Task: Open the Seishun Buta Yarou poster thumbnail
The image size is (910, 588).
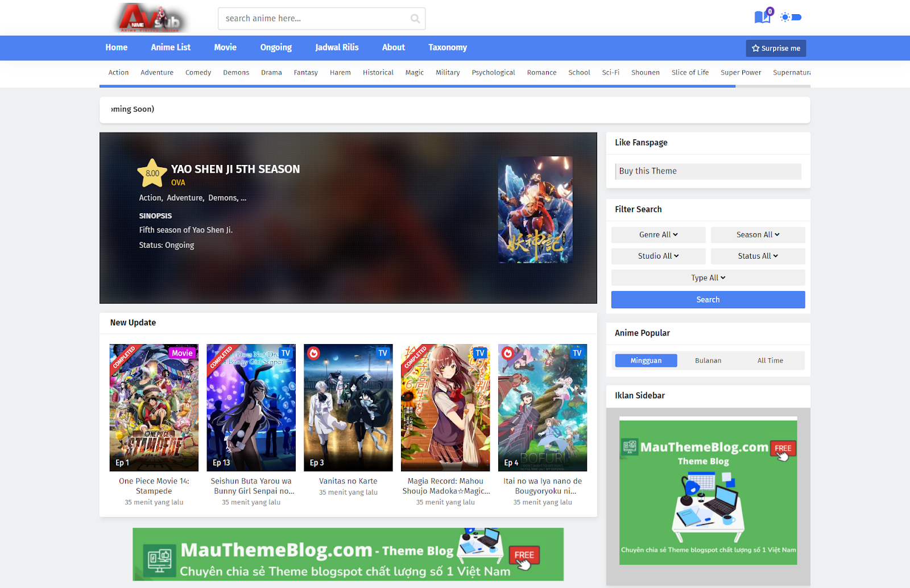Action: 251,408
